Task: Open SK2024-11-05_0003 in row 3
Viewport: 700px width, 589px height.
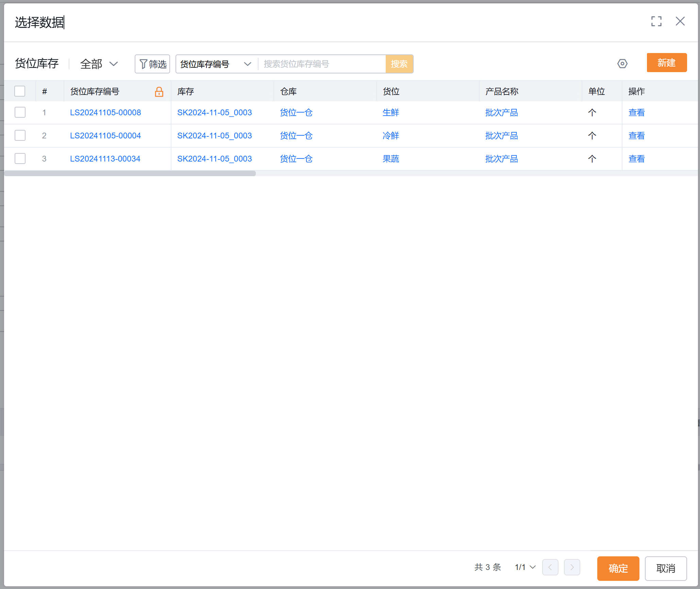Action: pos(215,159)
